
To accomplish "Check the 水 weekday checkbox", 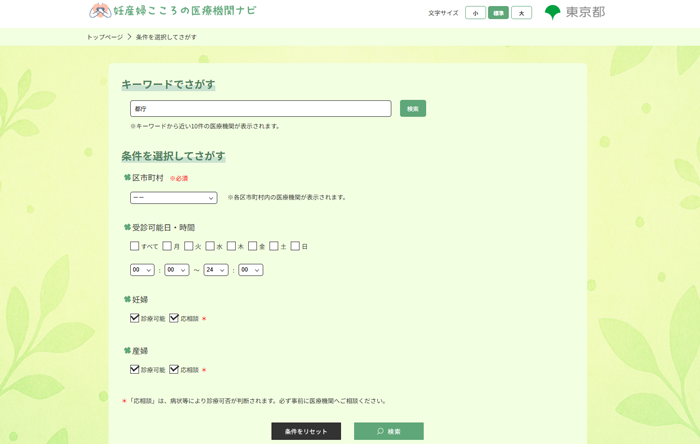I will [x=210, y=246].
